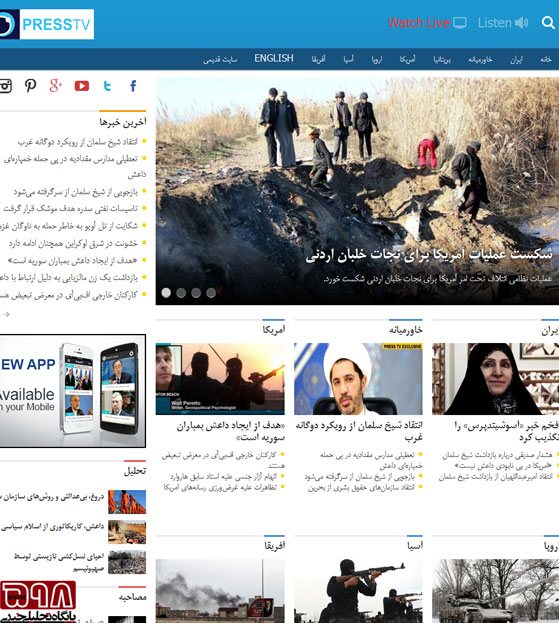Click the more-news arrow under latest headlines
The width and height of the screenshot is (559, 623).
pos(6,315)
